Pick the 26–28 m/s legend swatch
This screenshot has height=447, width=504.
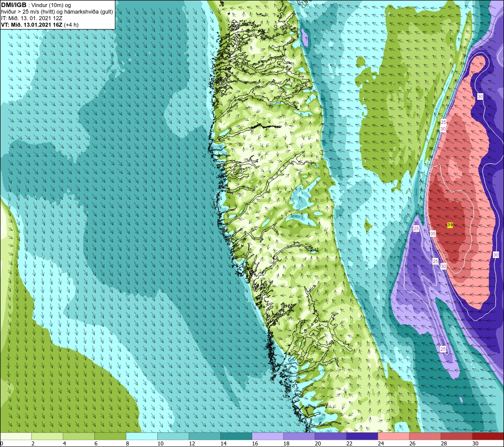coord(425,436)
